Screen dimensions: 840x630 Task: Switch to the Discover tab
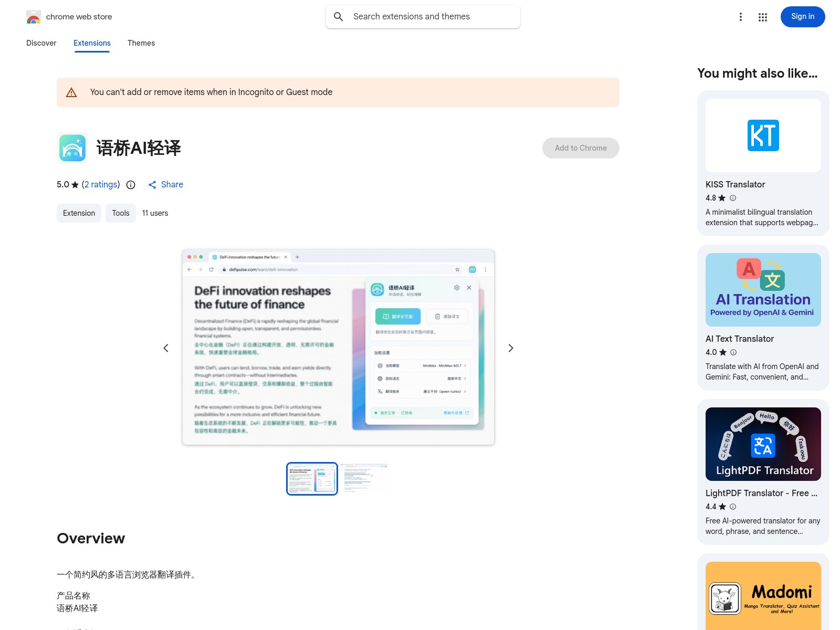pos(41,43)
